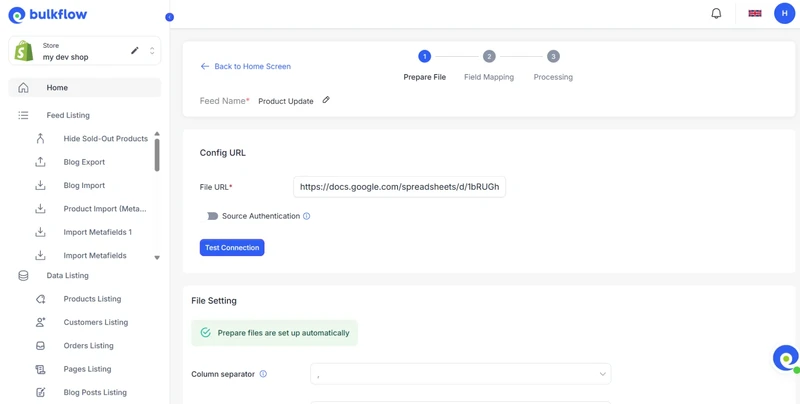Click the feed list scroll-down arrow
The width and height of the screenshot is (800, 404).
[157, 258]
